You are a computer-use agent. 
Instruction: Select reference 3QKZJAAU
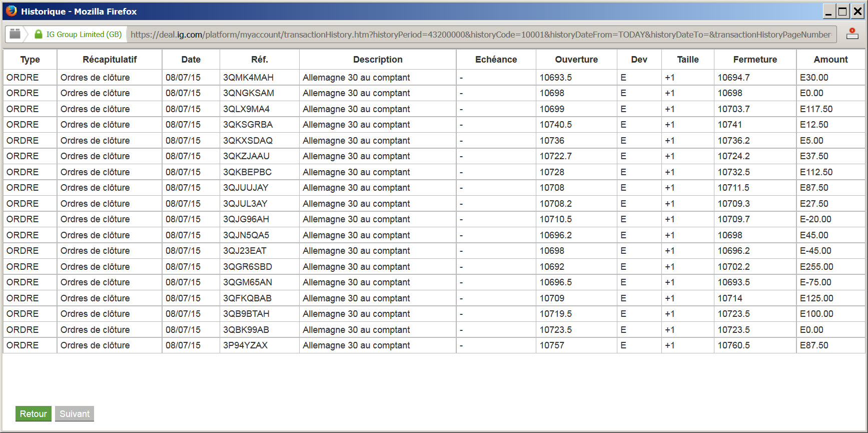coord(247,156)
